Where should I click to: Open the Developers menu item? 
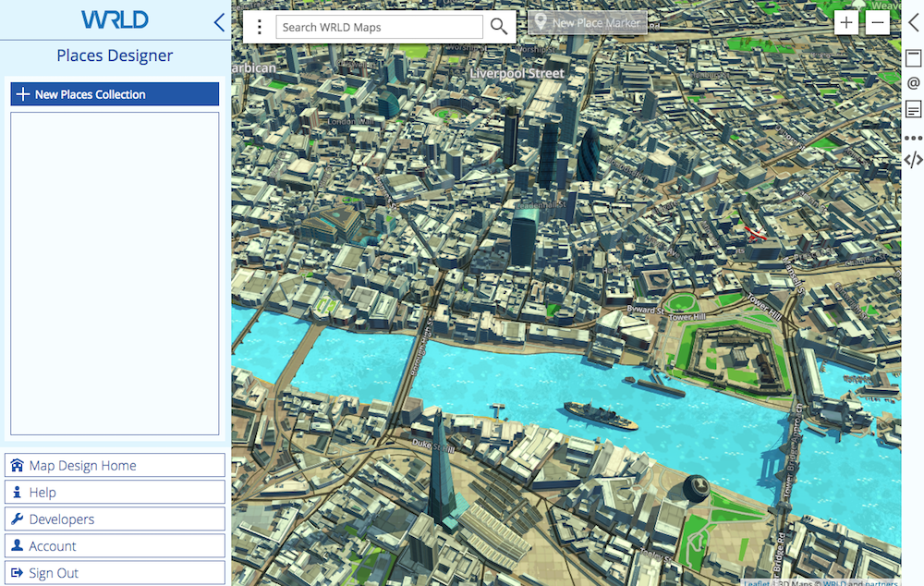click(115, 519)
